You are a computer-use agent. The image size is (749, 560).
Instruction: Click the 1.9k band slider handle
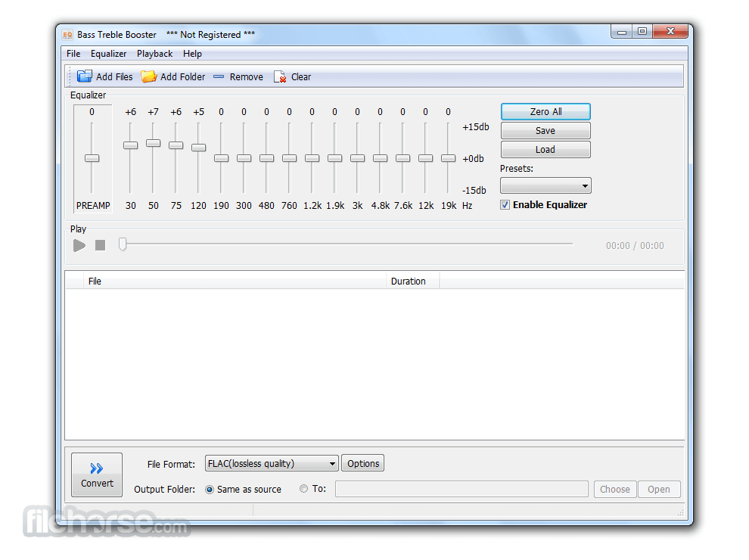click(x=335, y=158)
